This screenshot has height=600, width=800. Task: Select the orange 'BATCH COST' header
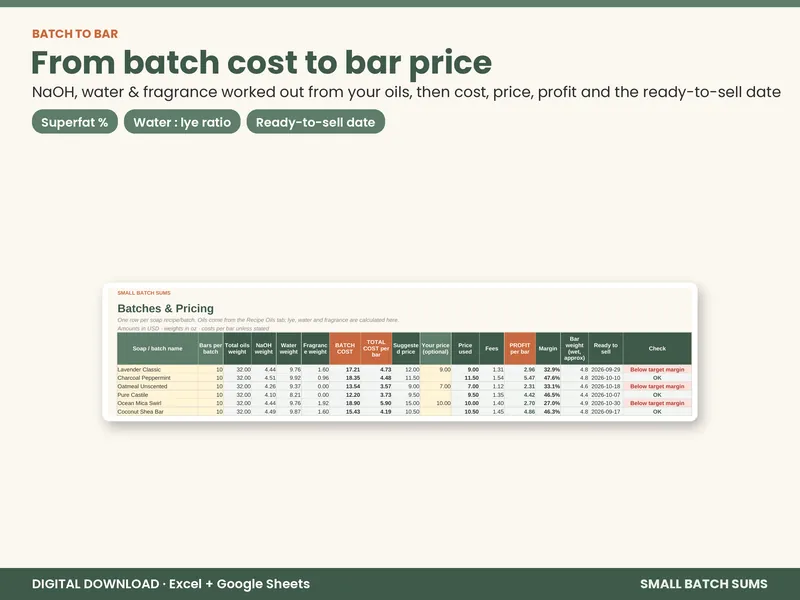345,348
